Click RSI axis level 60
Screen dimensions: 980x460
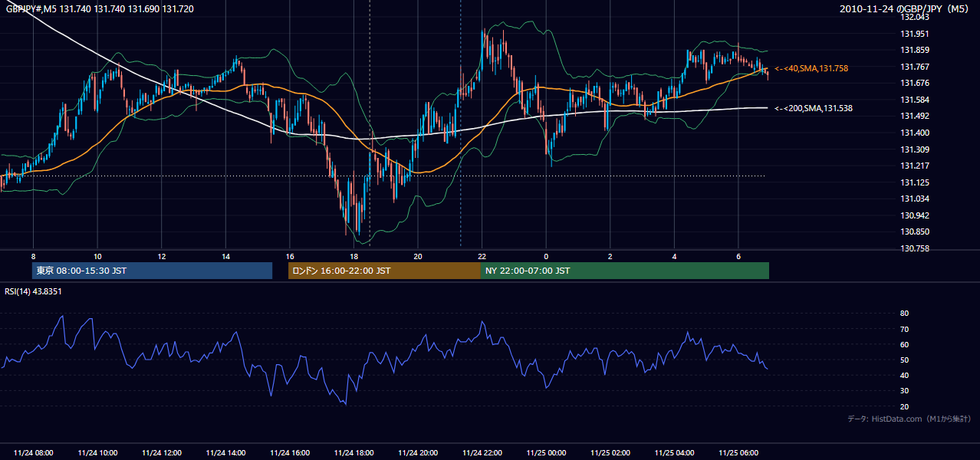tap(905, 345)
